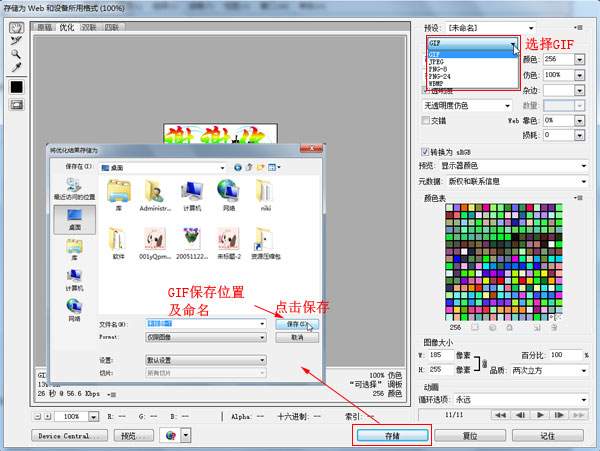Open the 循环选项 永远 dropdown
This screenshot has height=451, width=600.
[x=520, y=400]
